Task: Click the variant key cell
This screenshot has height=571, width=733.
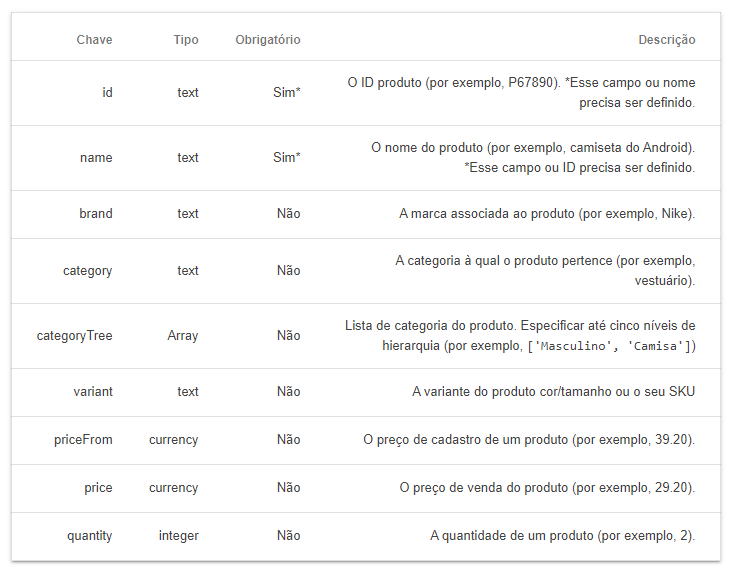Action: 93,392
